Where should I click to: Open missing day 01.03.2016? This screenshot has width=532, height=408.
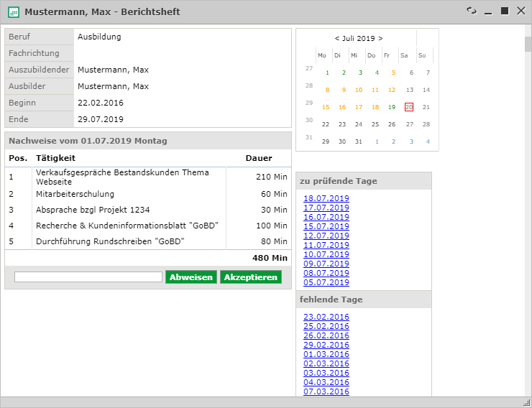[326, 354]
